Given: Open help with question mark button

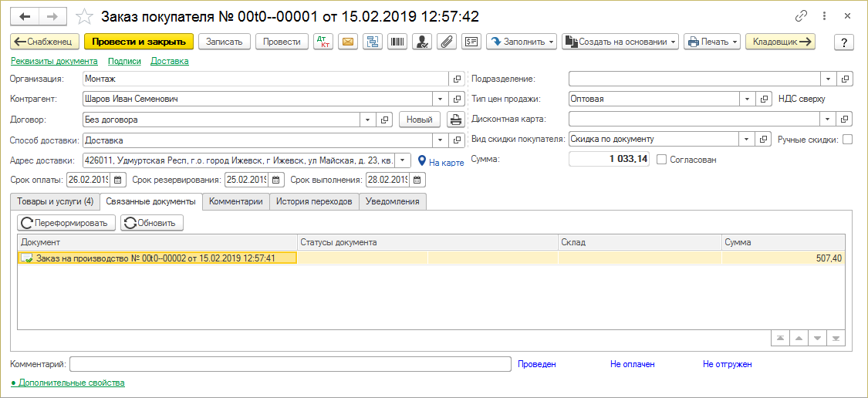Looking at the screenshot, I should click(844, 42).
